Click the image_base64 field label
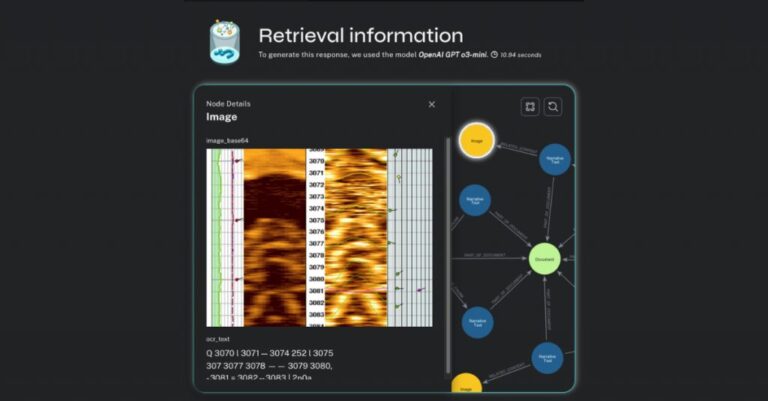 point(227,141)
